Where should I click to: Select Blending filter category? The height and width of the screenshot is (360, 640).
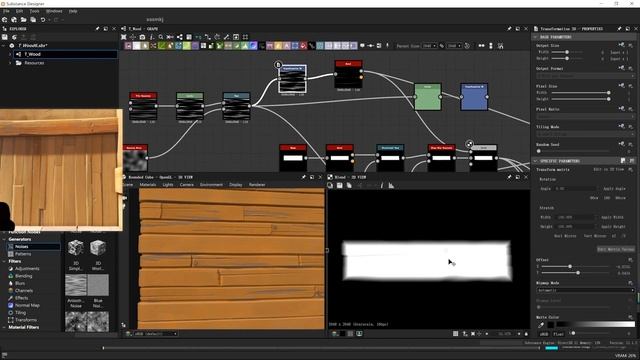click(x=23, y=276)
